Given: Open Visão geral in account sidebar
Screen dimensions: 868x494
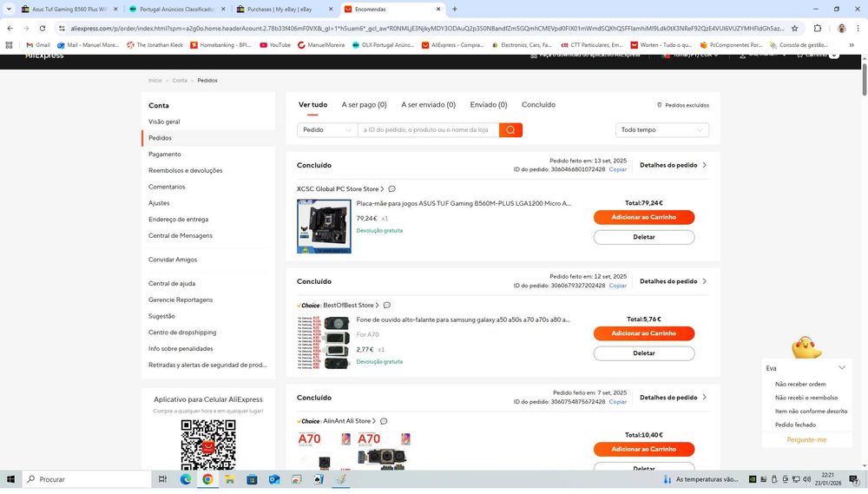Looking at the screenshot, I should (x=164, y=122).
